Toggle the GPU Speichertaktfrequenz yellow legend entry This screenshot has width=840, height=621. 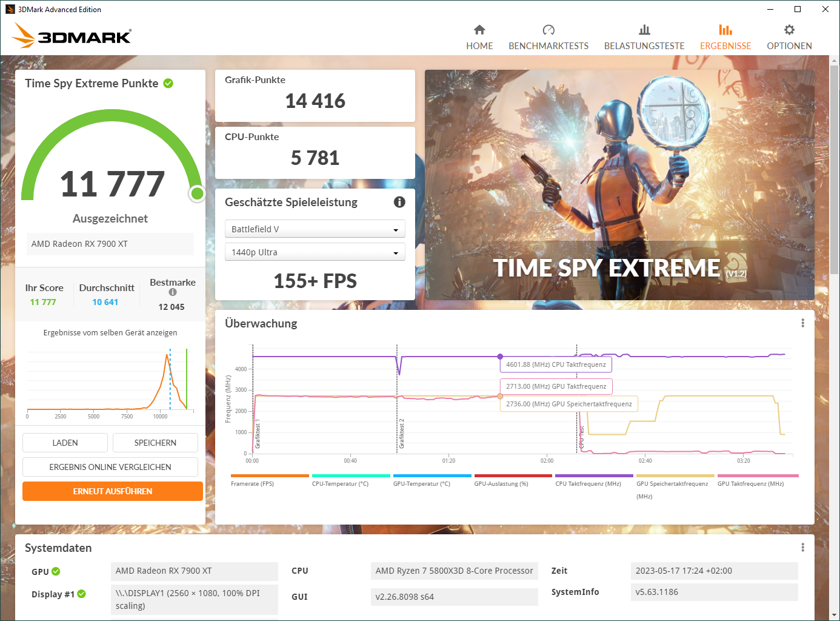tap(675, 486)
